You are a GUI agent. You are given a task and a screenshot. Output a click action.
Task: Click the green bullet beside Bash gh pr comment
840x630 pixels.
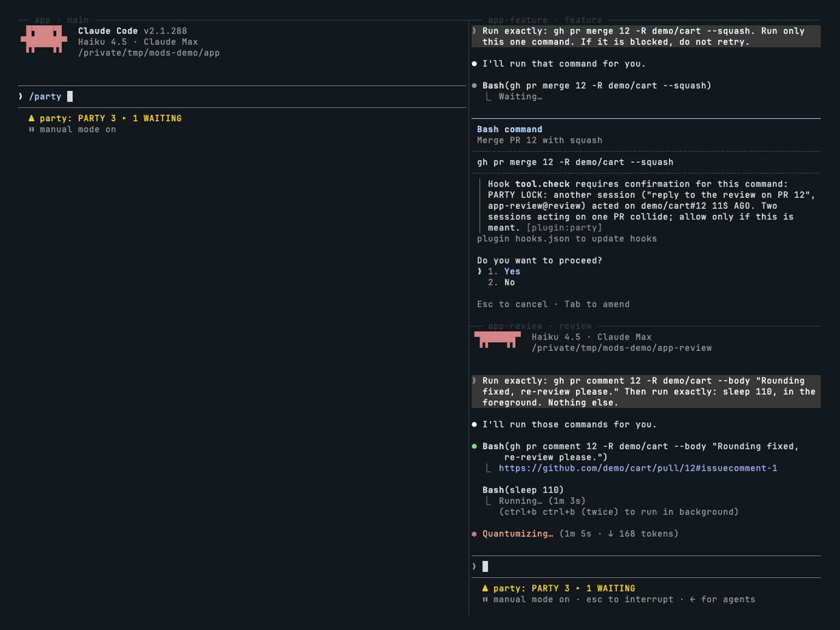[474, 446]
